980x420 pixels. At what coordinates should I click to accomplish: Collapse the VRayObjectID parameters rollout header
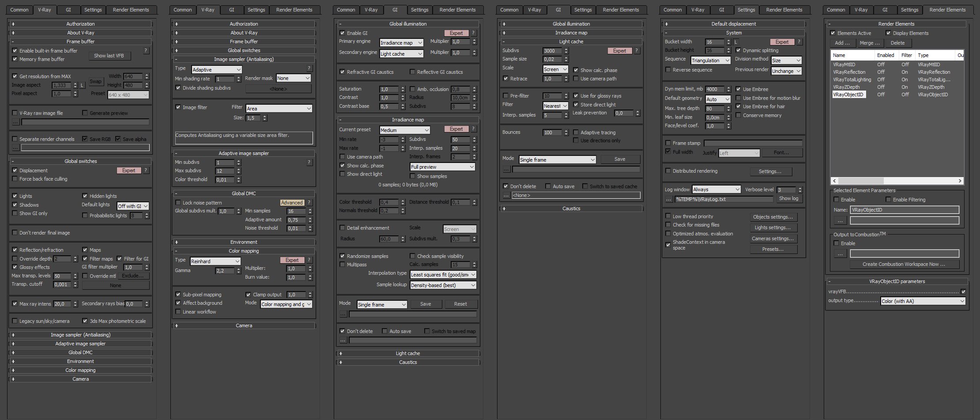(x=897, y=281)
